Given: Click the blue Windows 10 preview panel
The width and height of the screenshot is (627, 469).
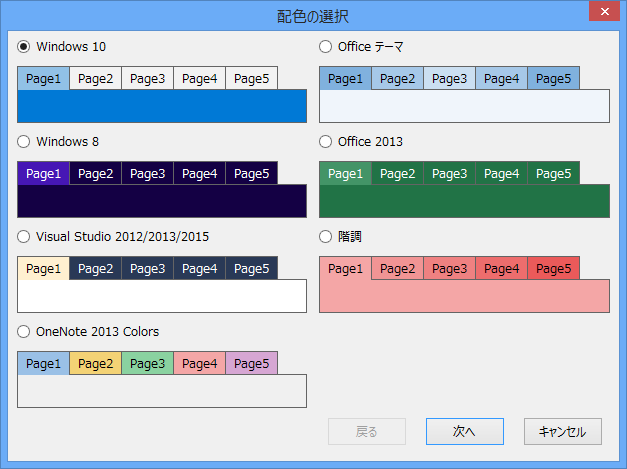Looking at the screenshot, I should click(162, 106).
